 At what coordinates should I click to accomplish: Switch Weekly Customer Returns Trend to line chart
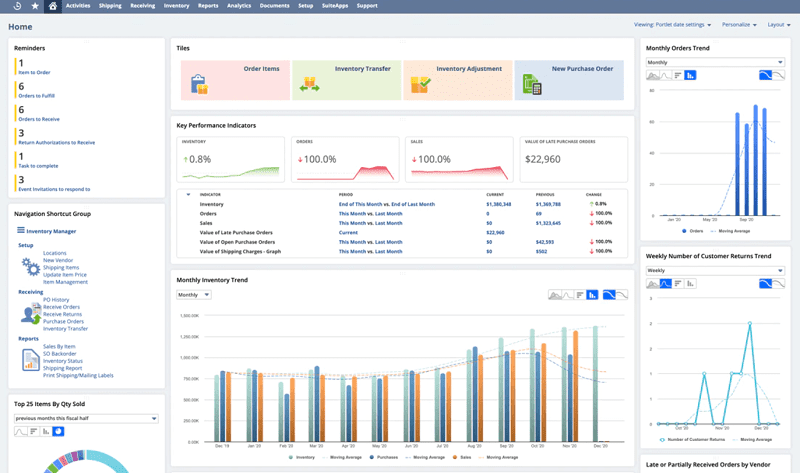(665, 284)
